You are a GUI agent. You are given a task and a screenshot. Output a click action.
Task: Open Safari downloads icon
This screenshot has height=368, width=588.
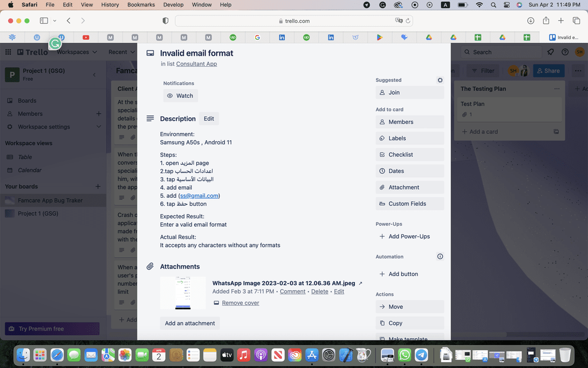[531, 21]
